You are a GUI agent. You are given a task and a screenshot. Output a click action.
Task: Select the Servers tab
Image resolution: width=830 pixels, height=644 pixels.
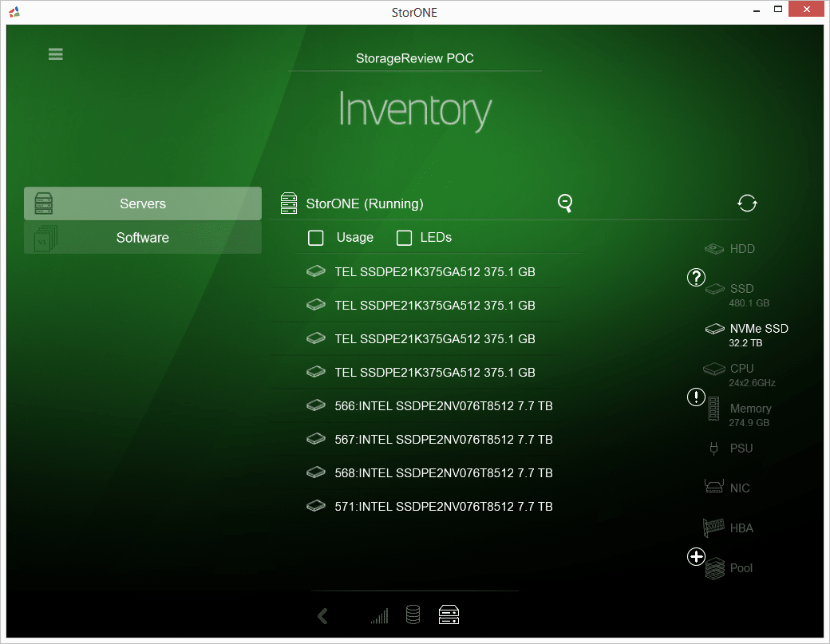[x=142, y=203]
